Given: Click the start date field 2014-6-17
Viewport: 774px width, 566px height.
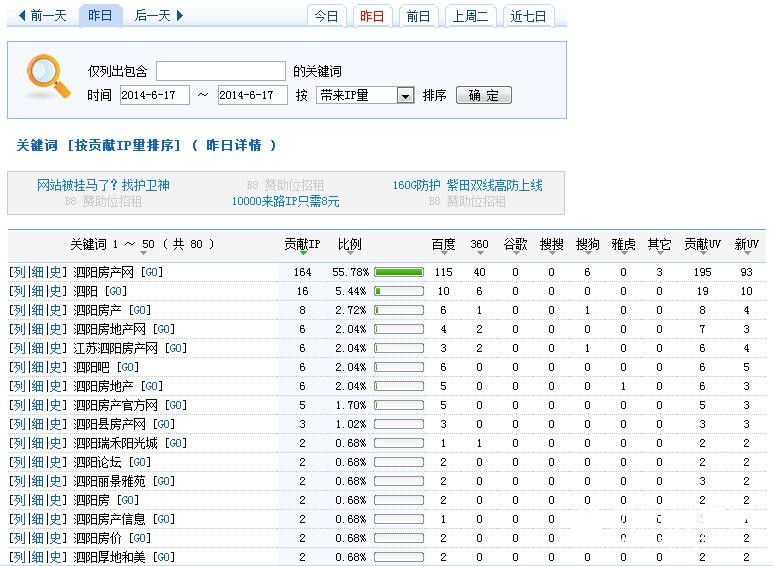Looking at the screenshot, I should 154,96.
